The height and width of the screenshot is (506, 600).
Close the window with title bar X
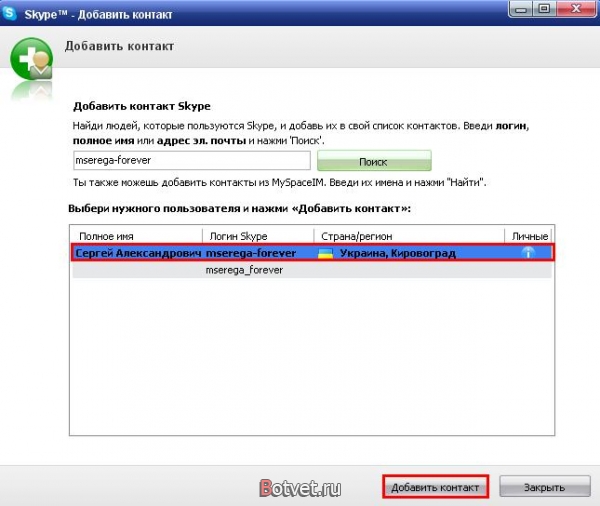576,9
